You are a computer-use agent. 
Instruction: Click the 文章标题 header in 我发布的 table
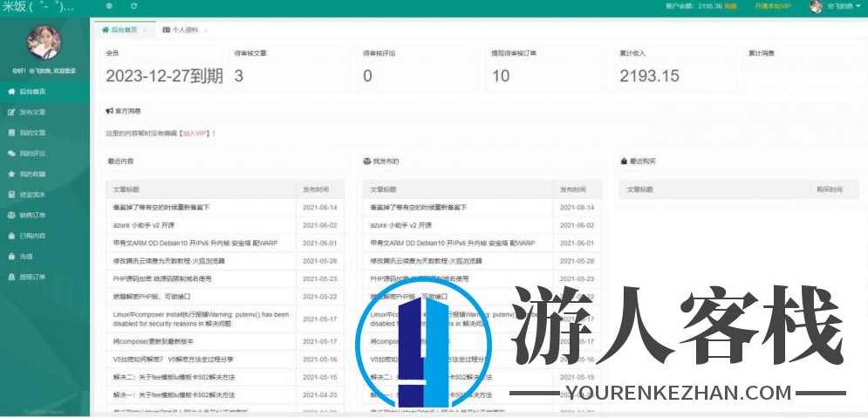click(383, 189)
